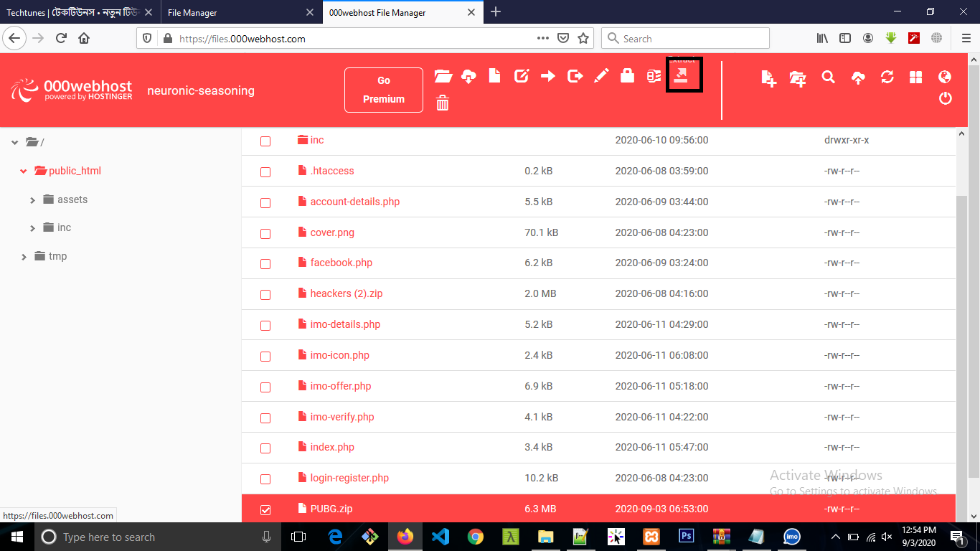
Task: Click the 000webhost logo
Action: pyautogui.click(x=72, y=90)
